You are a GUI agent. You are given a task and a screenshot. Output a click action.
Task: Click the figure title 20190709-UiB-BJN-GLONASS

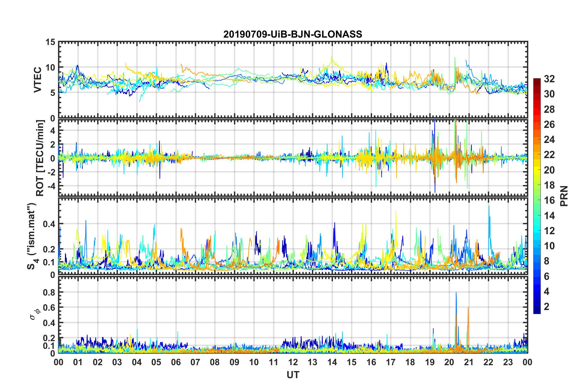(x=293, y=34)
